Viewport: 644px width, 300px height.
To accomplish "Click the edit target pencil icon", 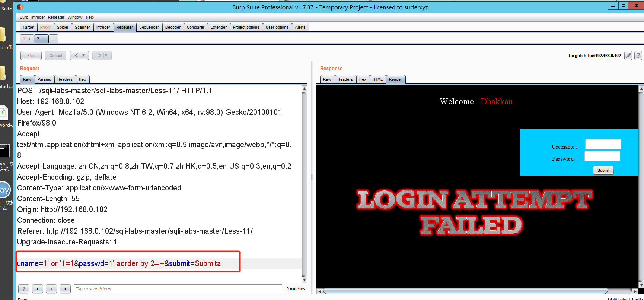I will (628, 56).
